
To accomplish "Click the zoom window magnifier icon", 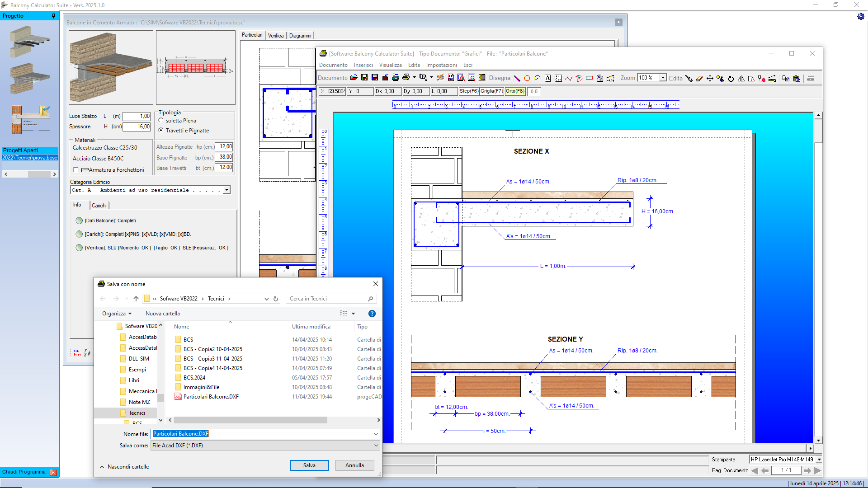I will tap(461, 78).
